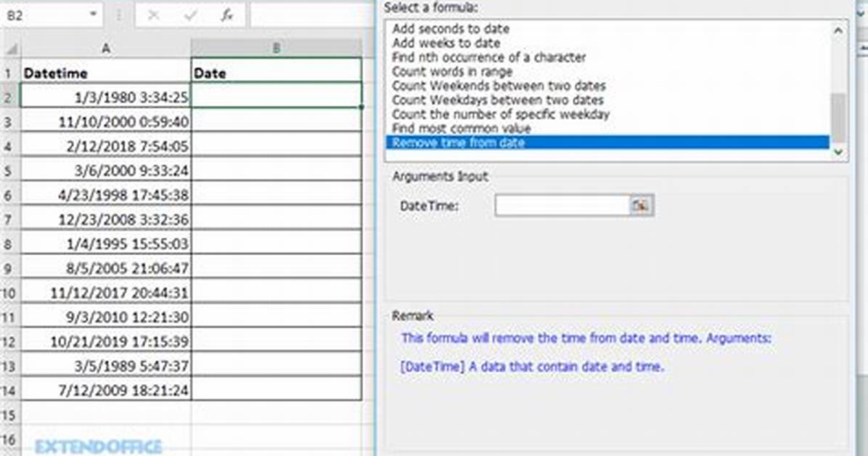Click cell with 2/12/2018 7:54:05
Image resolution: width=868 pixels, height=456 pixels.
point(106,146)
